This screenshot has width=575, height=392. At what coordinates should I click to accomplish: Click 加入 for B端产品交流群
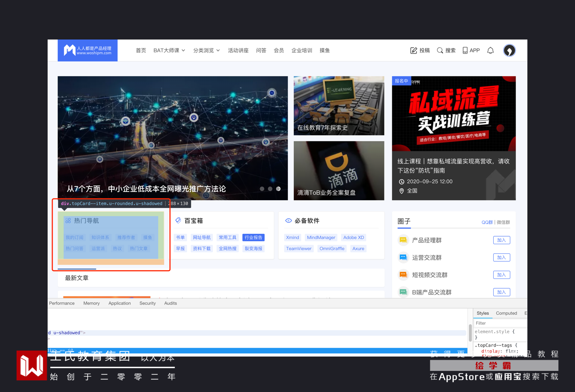click(x=501, y=292)
